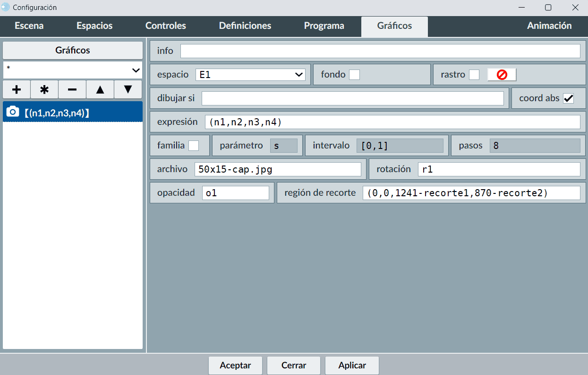Move graphic up with up arrow
This screenshot has height=375, width=588.
(100, 89)
